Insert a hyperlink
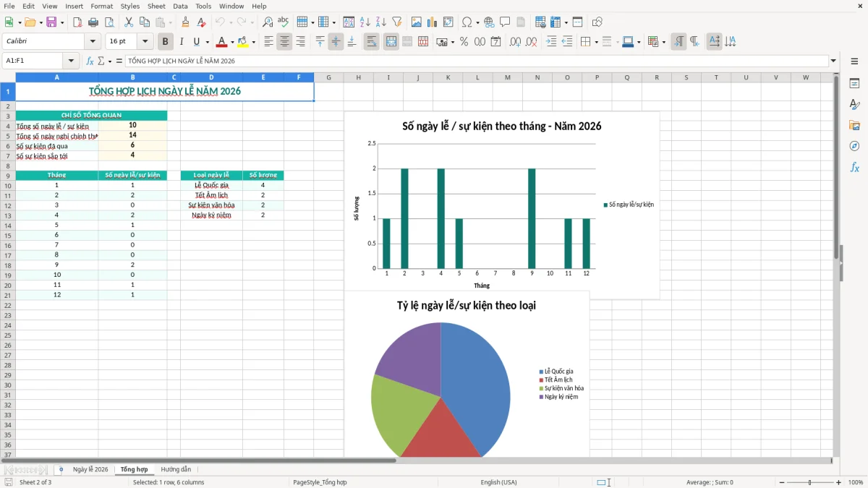This screenshot has width=868, height=488. 489,22
